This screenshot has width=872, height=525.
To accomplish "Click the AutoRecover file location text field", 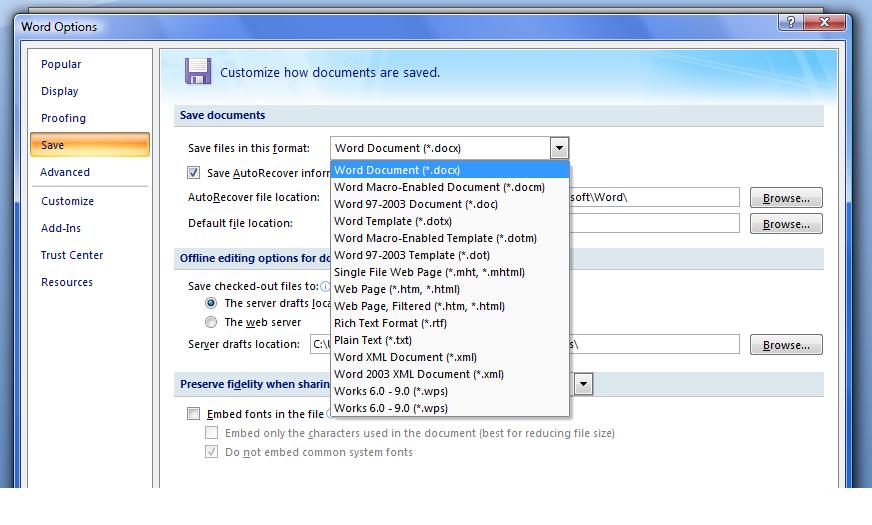I will tap(655, 197).
